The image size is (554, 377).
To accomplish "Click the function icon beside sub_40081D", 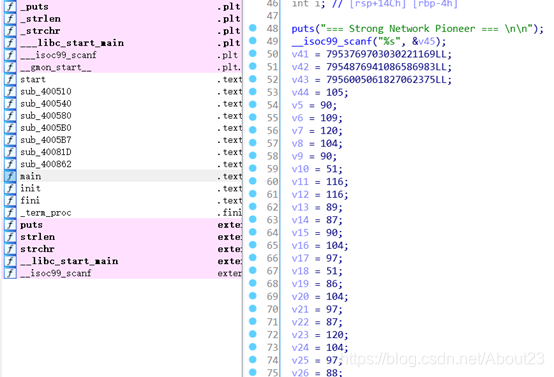I will pyautogui.click(x=11, y=152).
